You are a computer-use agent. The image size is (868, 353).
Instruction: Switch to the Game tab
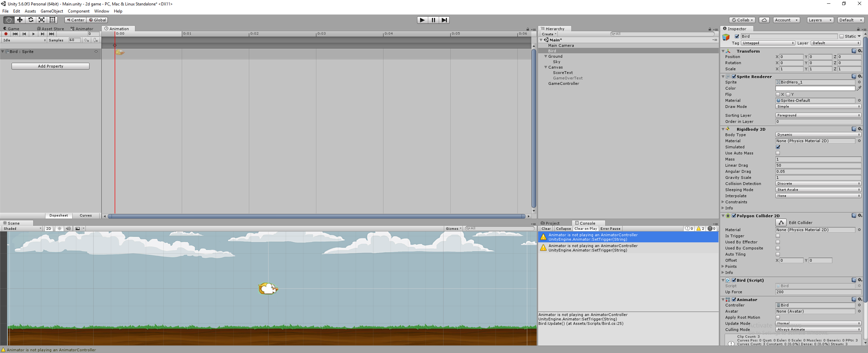(11, 29)
